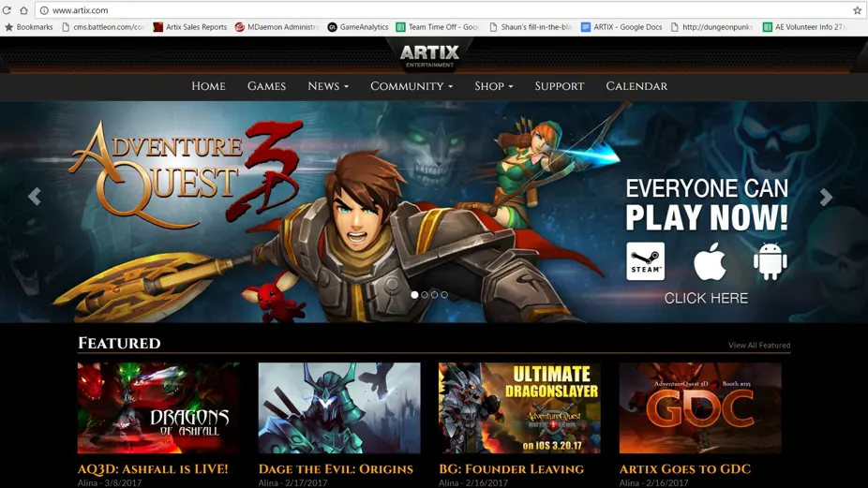Go to the Home nav item
This screenshot has width=868, height=488.
click(x=208, y=86)
